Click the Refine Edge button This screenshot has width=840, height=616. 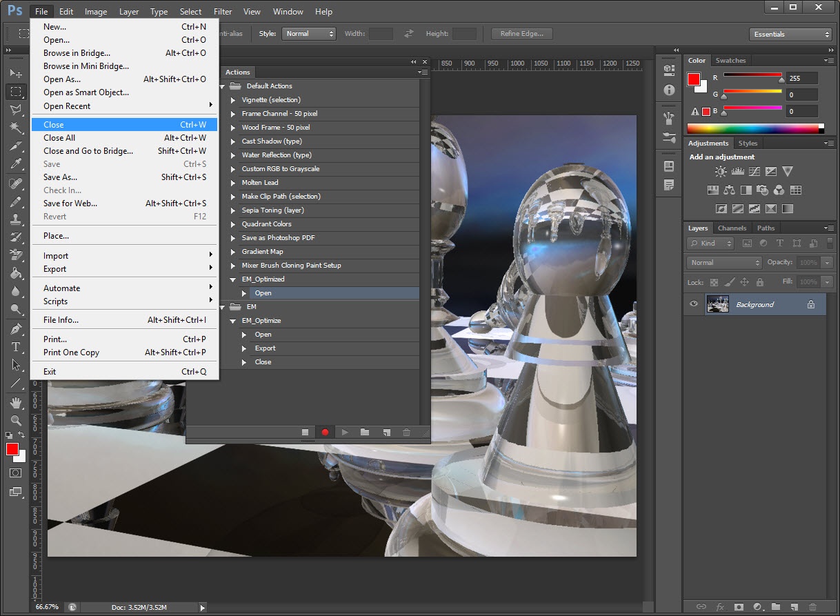click(x=521, y=34)
